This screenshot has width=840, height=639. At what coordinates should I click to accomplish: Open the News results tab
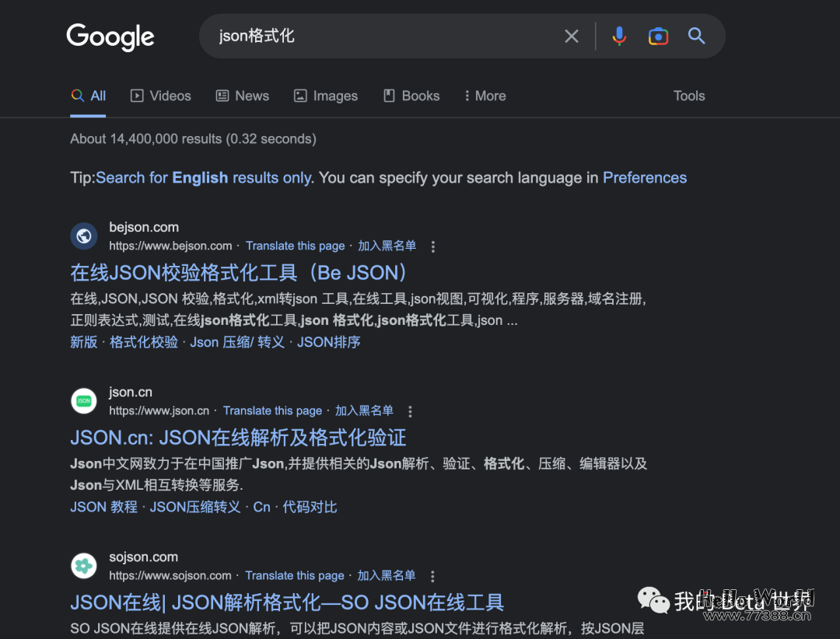point(243,96)
